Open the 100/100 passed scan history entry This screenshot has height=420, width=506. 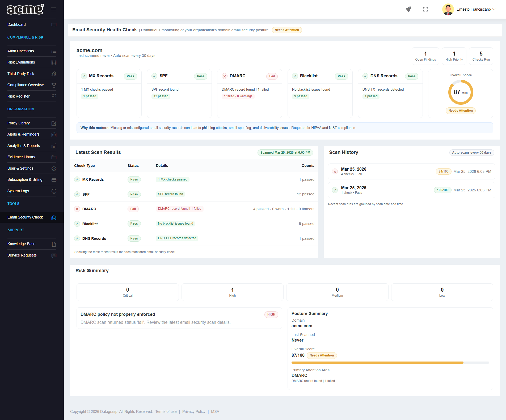pos(411,190)
